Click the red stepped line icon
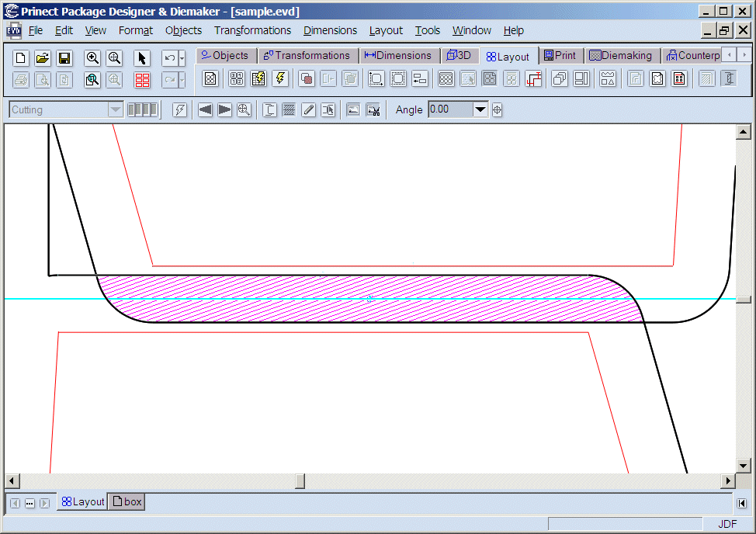The width and height of the screenshot is (756, 534). [533, 78]
